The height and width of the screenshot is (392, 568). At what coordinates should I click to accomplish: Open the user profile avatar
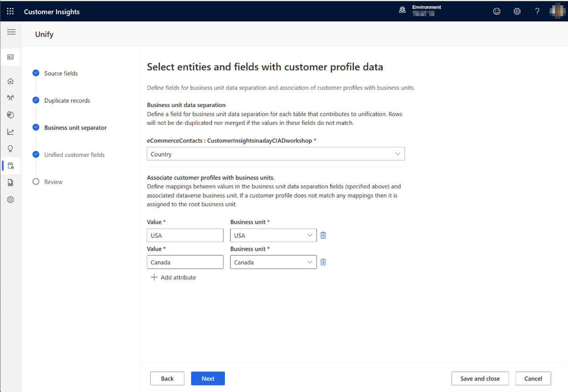pos(557,11)
